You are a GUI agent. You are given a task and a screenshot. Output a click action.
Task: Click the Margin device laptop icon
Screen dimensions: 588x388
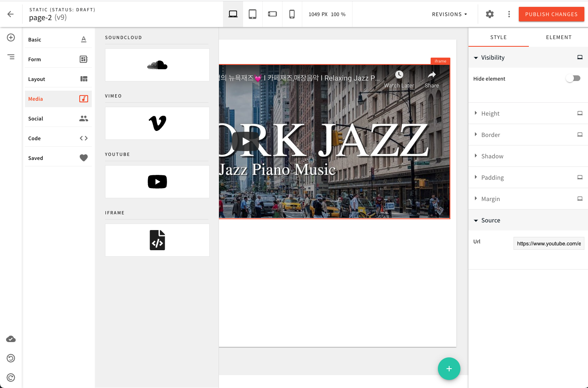[580, 199]
